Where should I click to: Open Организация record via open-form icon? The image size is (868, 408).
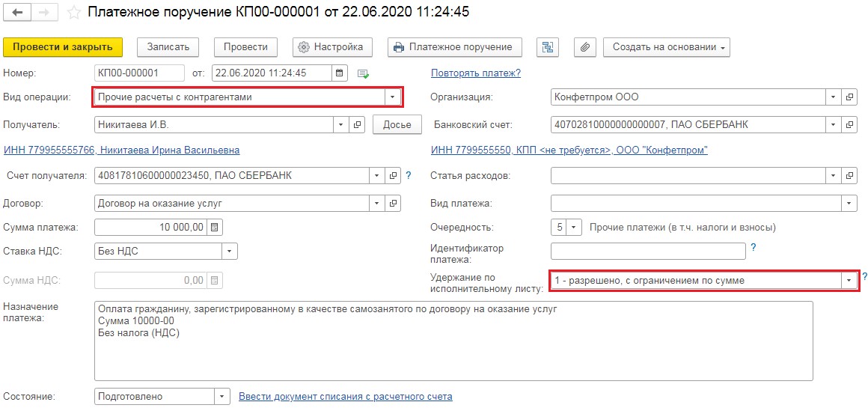pyautogui.click(x=849, y=97)
